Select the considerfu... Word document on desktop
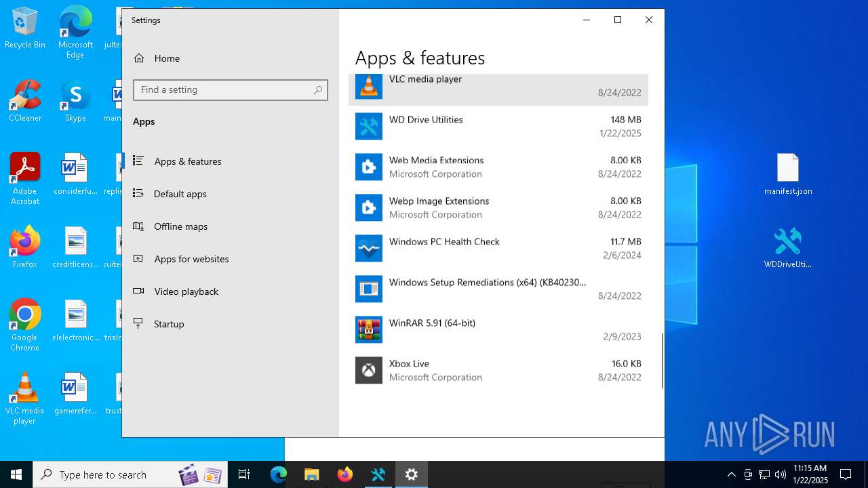 point(75,174)
